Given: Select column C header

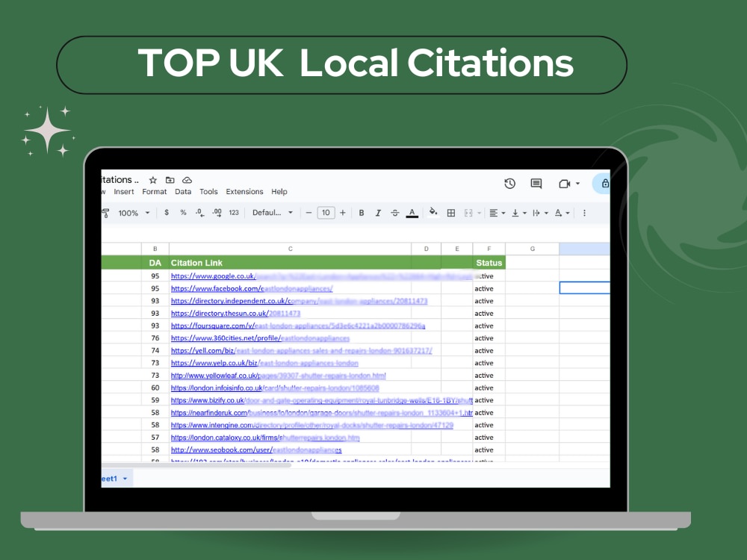Looking at the screenshot, I should point(290,249).
